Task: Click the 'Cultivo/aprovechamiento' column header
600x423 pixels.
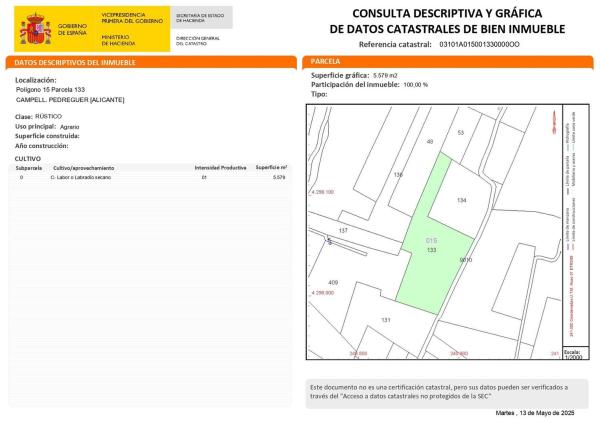Action: 84,168
